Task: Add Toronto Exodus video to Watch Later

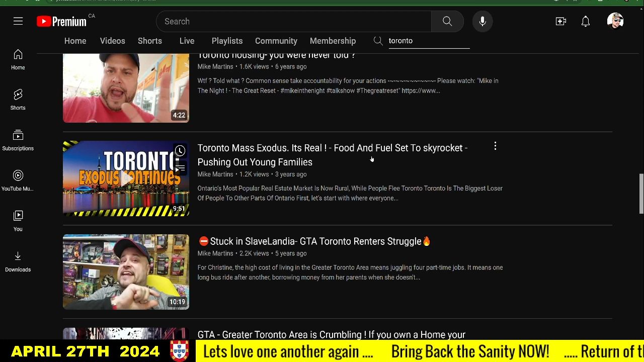Action: (180, 151)
